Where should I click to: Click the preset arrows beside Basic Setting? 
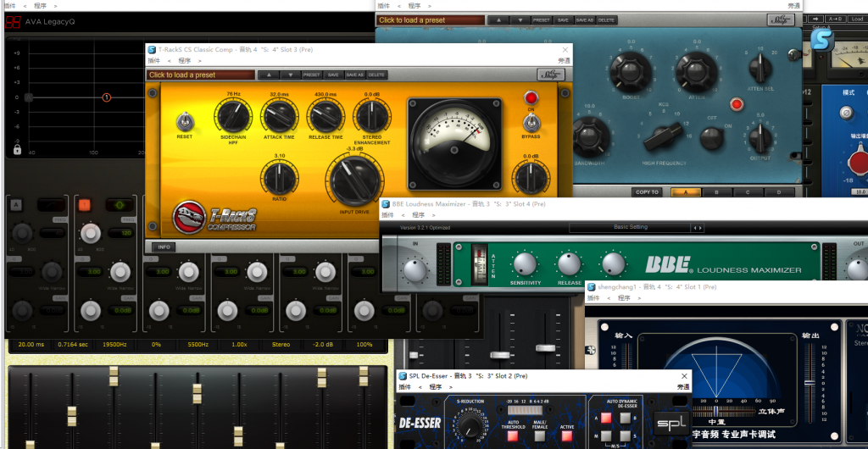698,228
